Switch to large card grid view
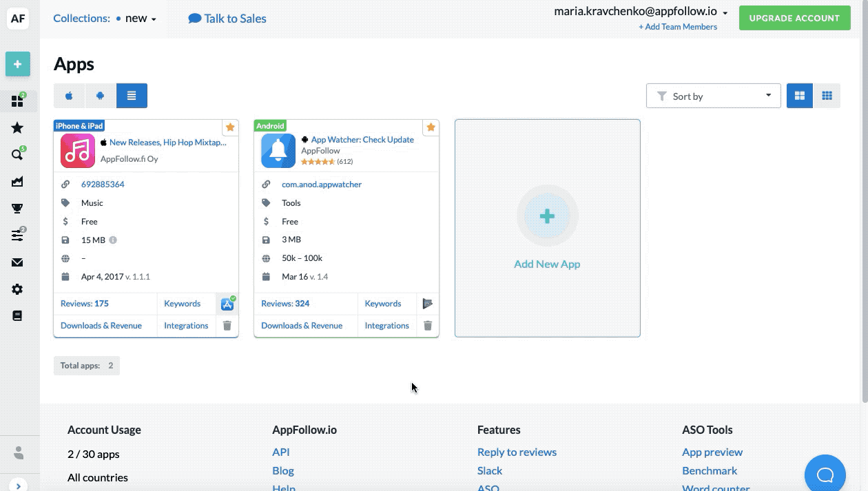This screenshot has height=491, width=868. [800, 96]
